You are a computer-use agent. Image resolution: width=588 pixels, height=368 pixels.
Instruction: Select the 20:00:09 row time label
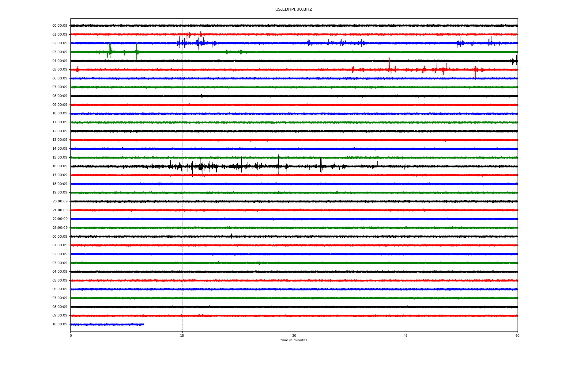tap(60, 201)
